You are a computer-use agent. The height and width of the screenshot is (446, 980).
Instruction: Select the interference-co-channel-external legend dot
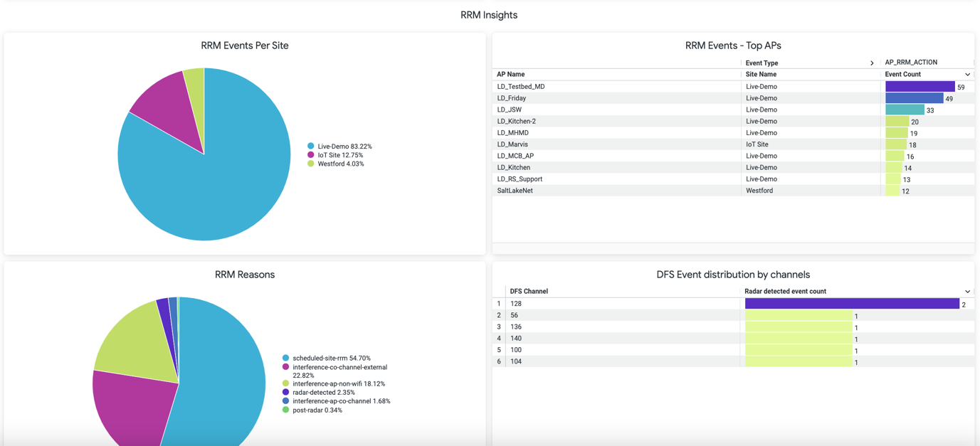(x=286, y=367)
